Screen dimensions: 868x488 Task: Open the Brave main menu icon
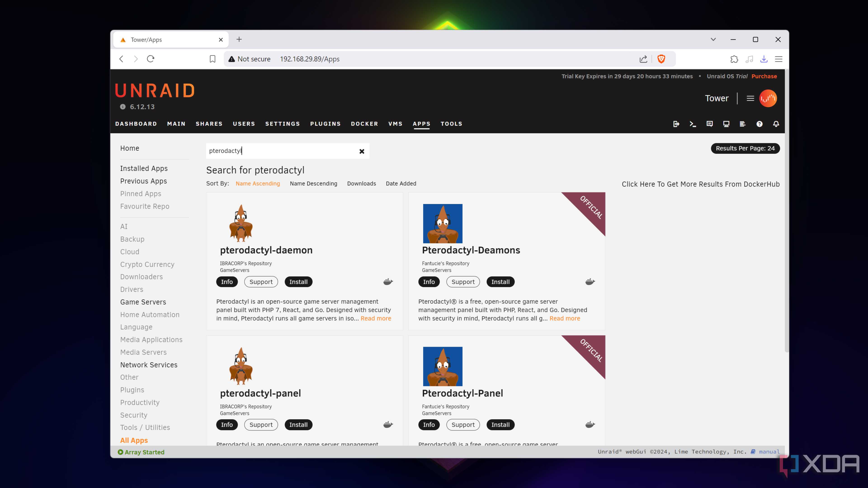(x=778, y=59)
